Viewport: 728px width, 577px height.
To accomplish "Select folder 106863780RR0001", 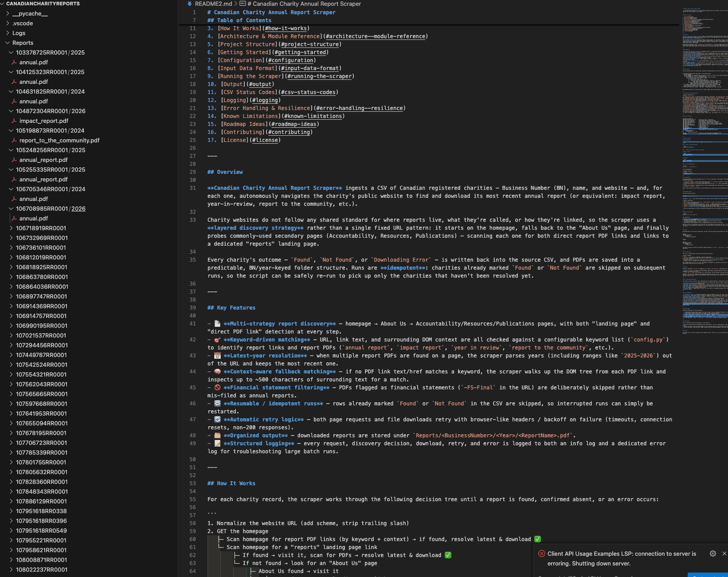I will pos(42,277).
